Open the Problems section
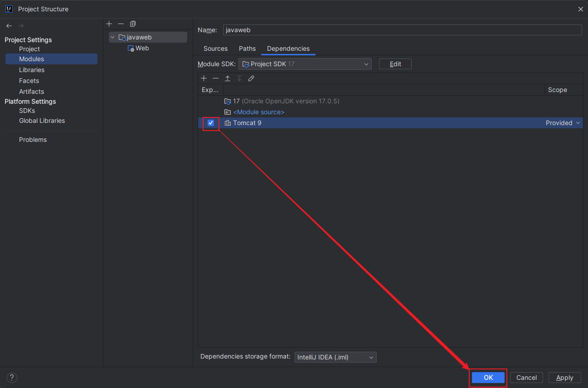588x388 pixels. pos(33,140)
